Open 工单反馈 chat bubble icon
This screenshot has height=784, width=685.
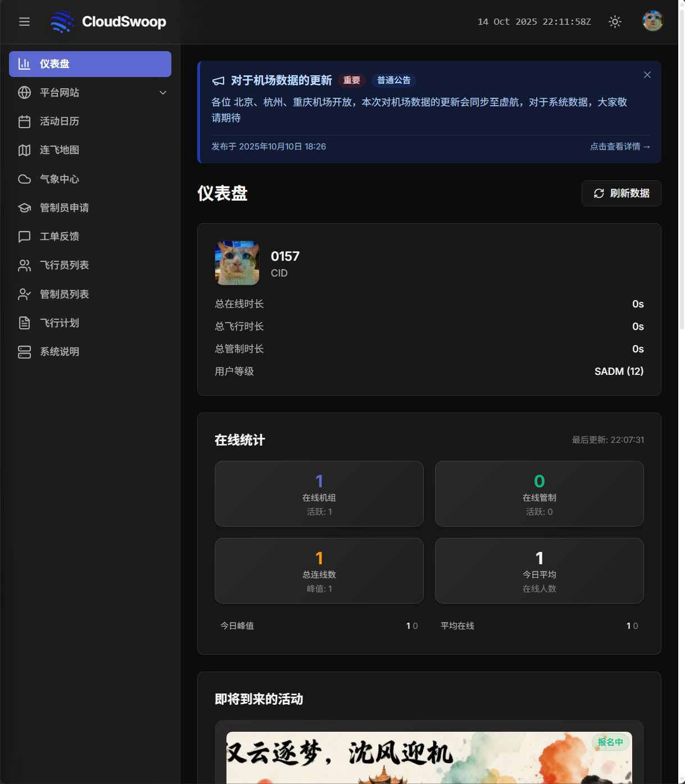tap(24, 237)
